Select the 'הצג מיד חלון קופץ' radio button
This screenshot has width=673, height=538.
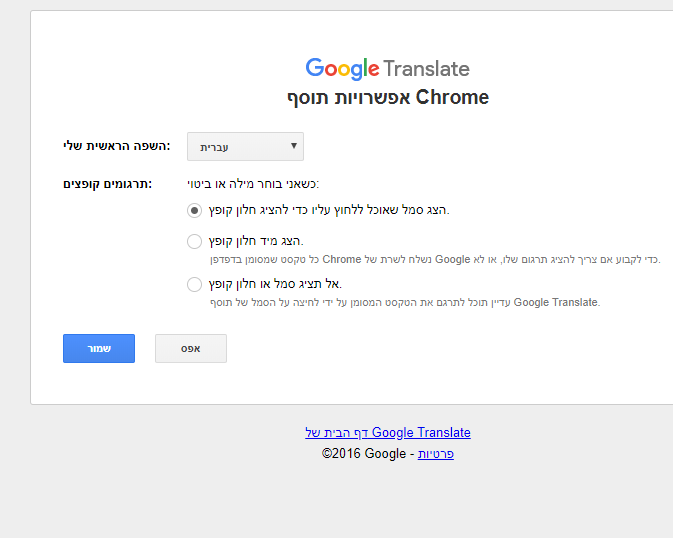click(x=194, y=241)
